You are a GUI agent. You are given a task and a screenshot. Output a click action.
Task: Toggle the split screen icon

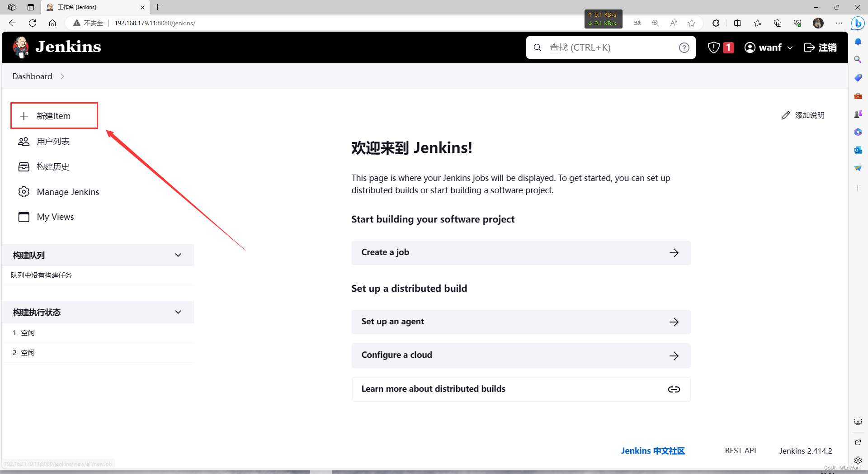[x=738, y=23]
